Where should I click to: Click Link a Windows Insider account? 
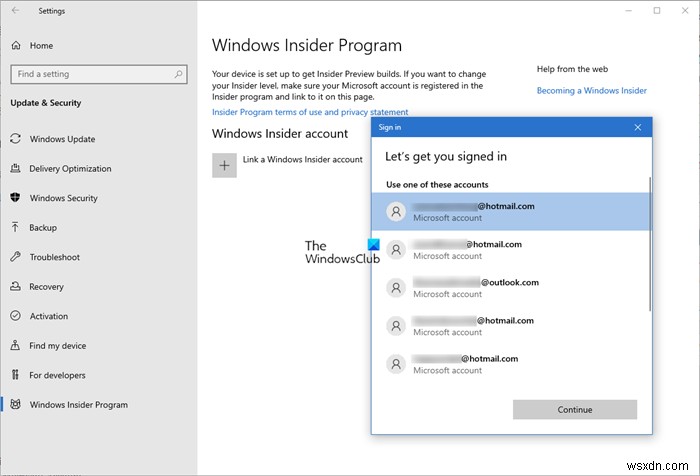pyautogui.click(x=303, y=159)
